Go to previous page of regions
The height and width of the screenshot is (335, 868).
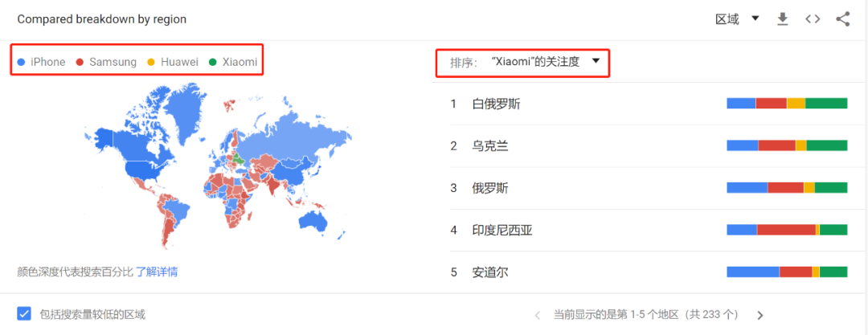tap(537, 315)
